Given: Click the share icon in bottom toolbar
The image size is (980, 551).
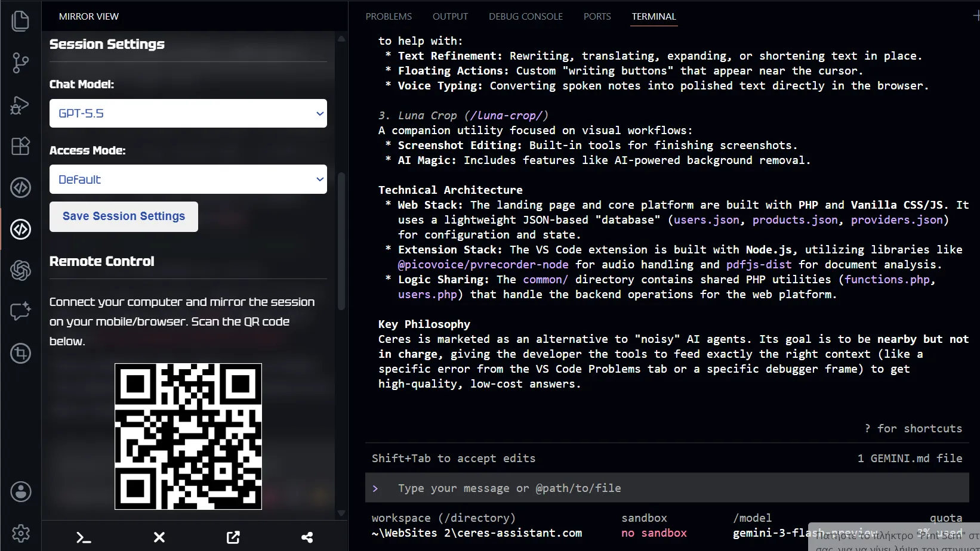Looking at the screenshot, I should click(x=307, y=537).
